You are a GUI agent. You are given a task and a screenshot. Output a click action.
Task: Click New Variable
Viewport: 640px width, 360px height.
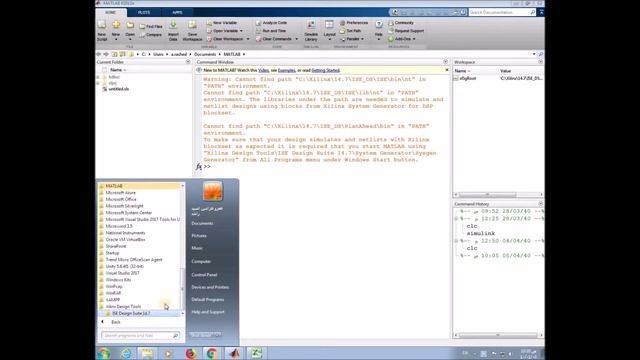222,23
